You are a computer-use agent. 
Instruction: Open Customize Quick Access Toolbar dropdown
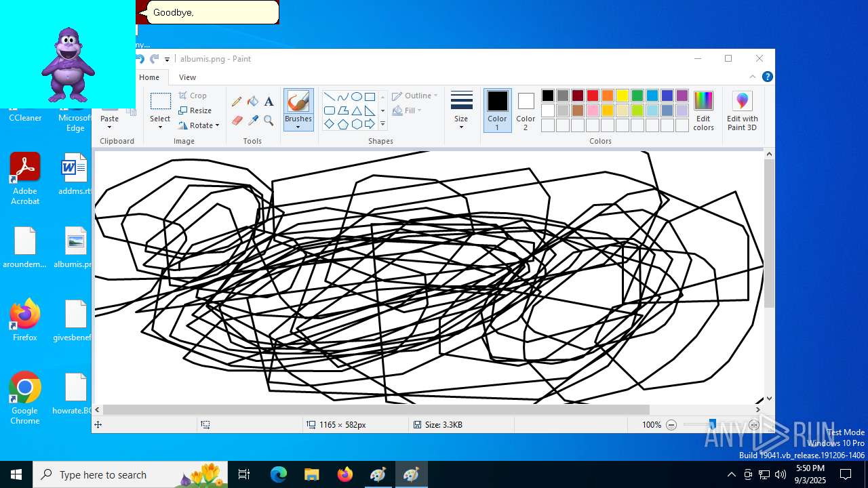tap(167, 60)
